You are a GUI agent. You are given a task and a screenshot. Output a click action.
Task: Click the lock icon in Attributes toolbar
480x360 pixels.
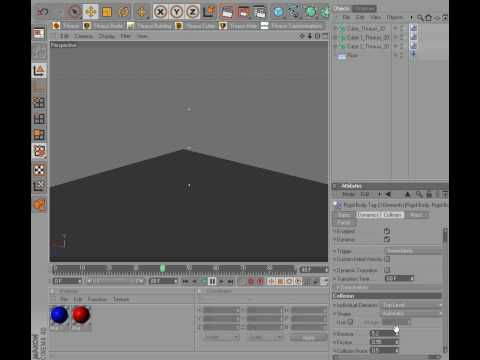[x=429, y=194]
